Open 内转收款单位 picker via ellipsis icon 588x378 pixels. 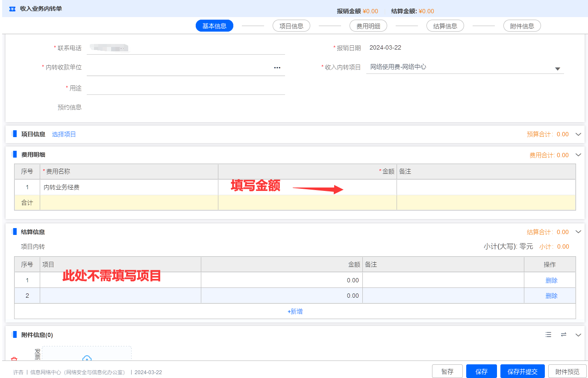click(277, 67)
